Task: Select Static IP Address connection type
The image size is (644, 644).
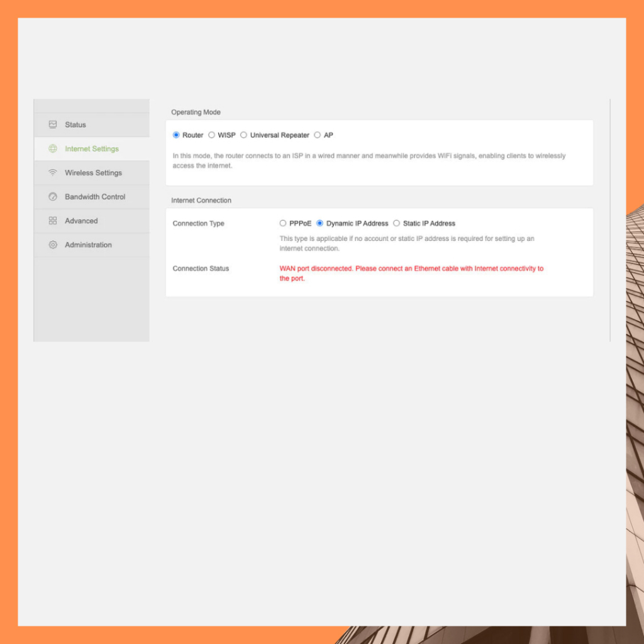Action: tap(396, 223)
